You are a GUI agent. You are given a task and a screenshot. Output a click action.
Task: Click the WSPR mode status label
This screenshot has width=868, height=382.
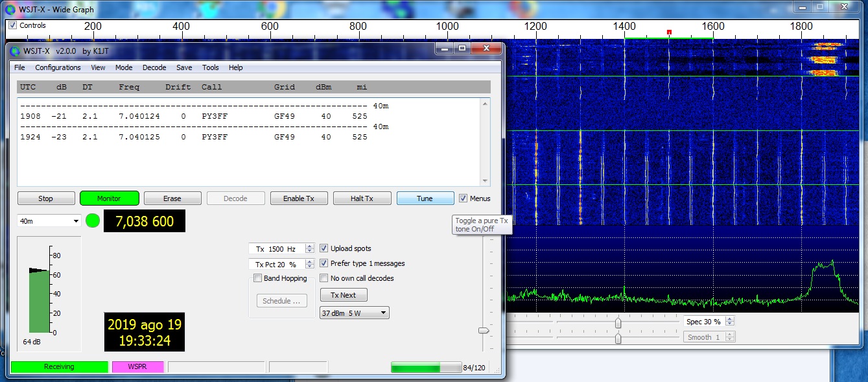(137, 367)
